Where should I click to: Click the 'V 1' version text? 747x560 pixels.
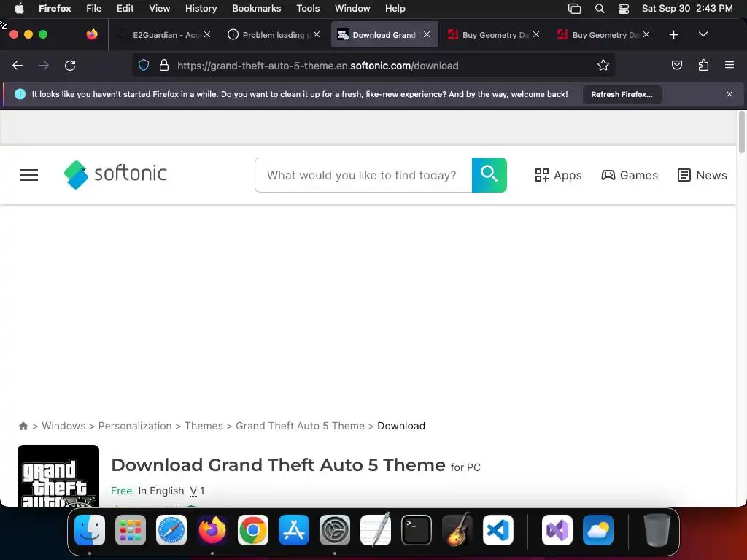tap(197, 491)
